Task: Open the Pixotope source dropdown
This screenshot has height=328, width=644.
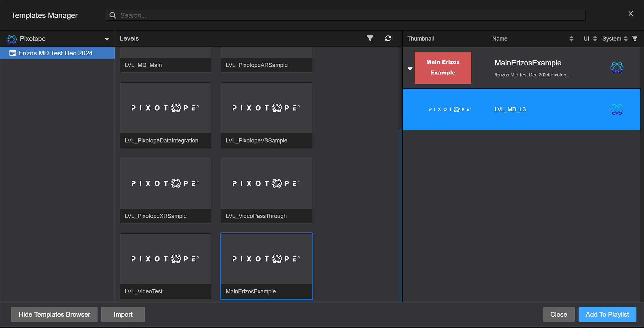Action: (107, 39)
